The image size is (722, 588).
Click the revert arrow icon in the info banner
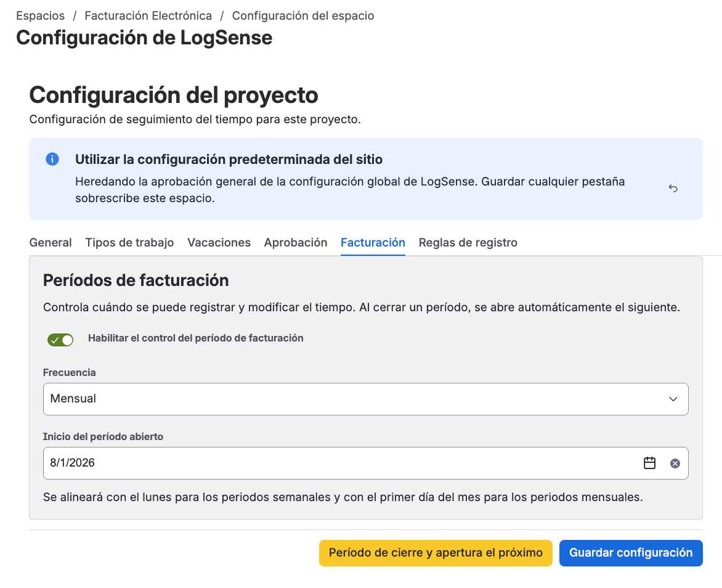[673, 188]
